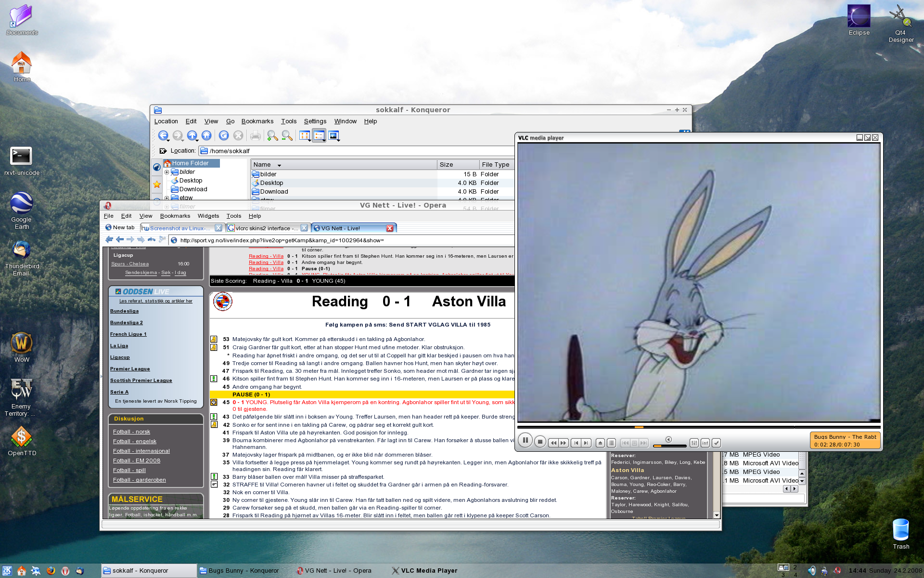The image size is (924, 578).
Task: Open Konqueror Bookmarks menu
Action: 257,121
